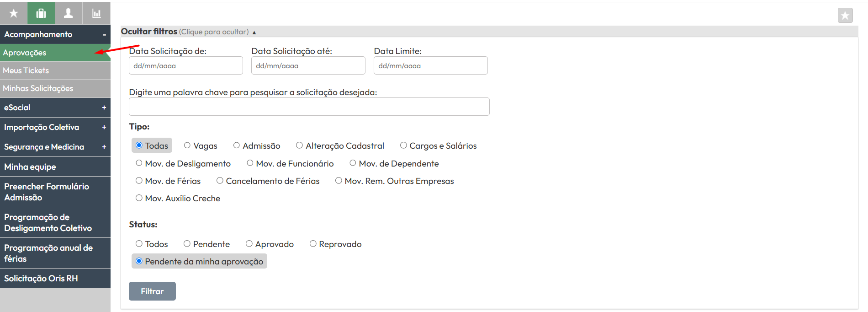This screenshot has width=868, height=312.
Task: Open Minhas Solicitações in sidebar
Action: coord(55,88)
